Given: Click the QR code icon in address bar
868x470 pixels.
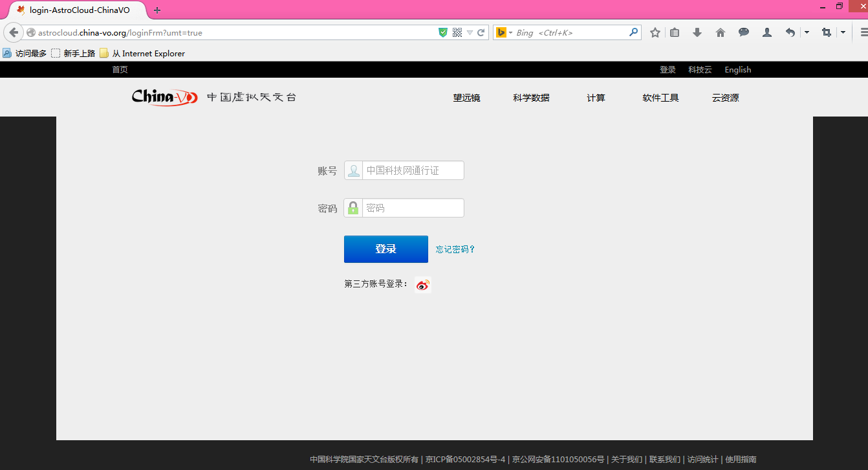Looking at the screenshot, I should (x=457, y=32).
